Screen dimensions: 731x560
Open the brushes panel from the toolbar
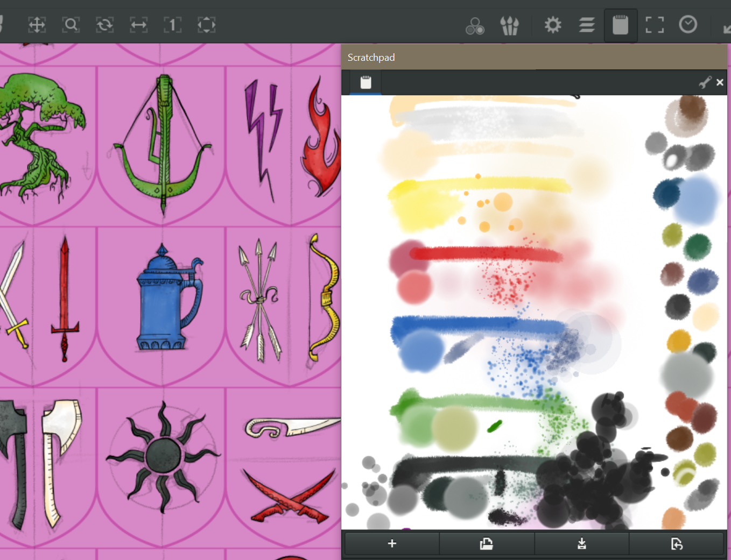(509, 25)
